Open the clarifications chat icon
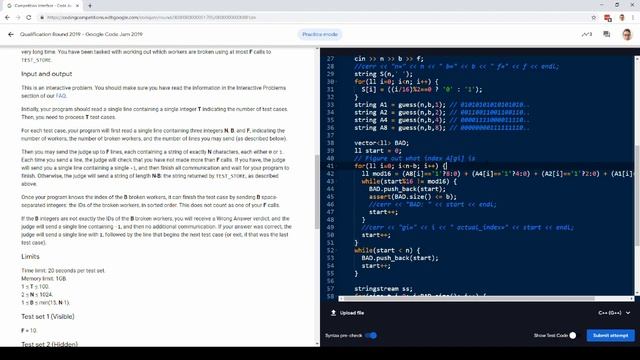Image resolution: width=640 pixels, height=360 pixels. pyautogui.click(x=607, y=34)
